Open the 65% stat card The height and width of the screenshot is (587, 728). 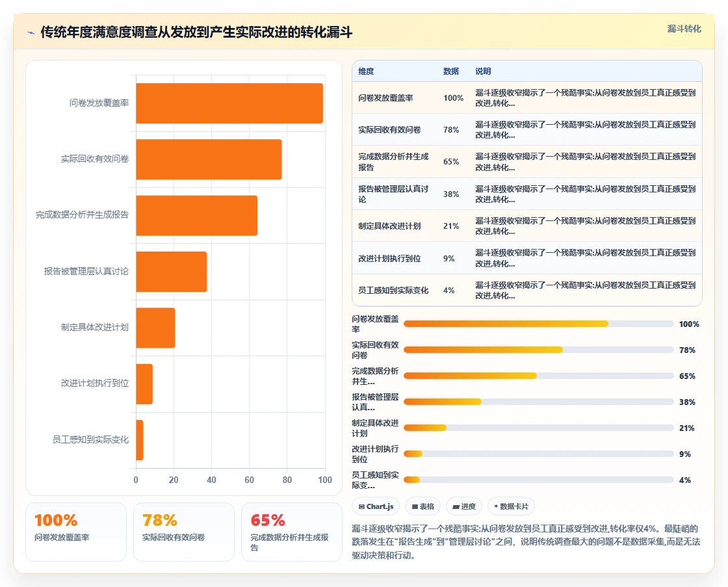[x=292, y=532]
